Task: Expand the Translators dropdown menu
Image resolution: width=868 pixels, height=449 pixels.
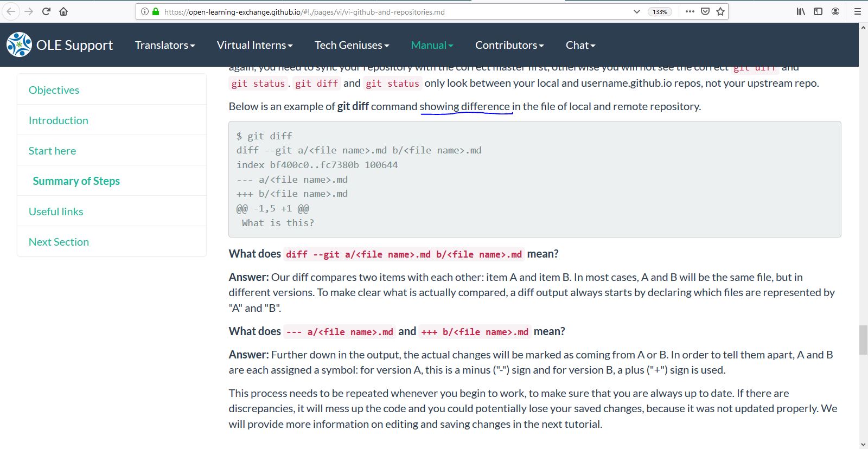Action: click(165, 45)
